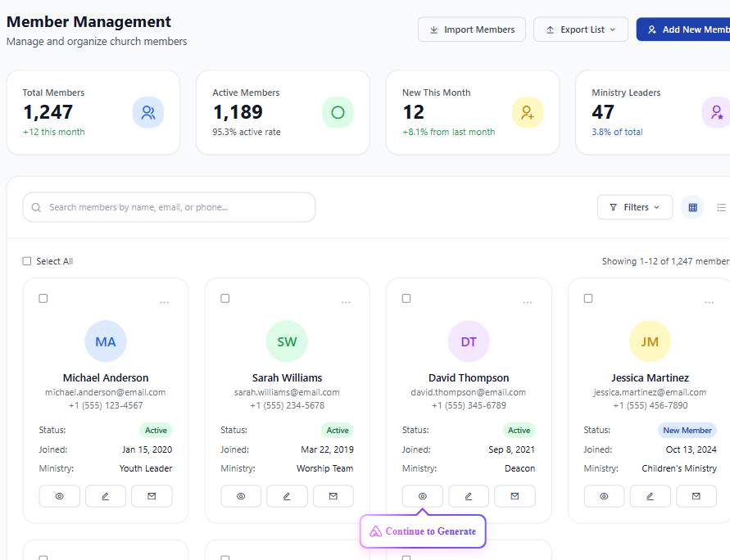The height and width of the screenshot is (560, 730).
Task: Tick the Select All checkbox
Action: (27, 261)
